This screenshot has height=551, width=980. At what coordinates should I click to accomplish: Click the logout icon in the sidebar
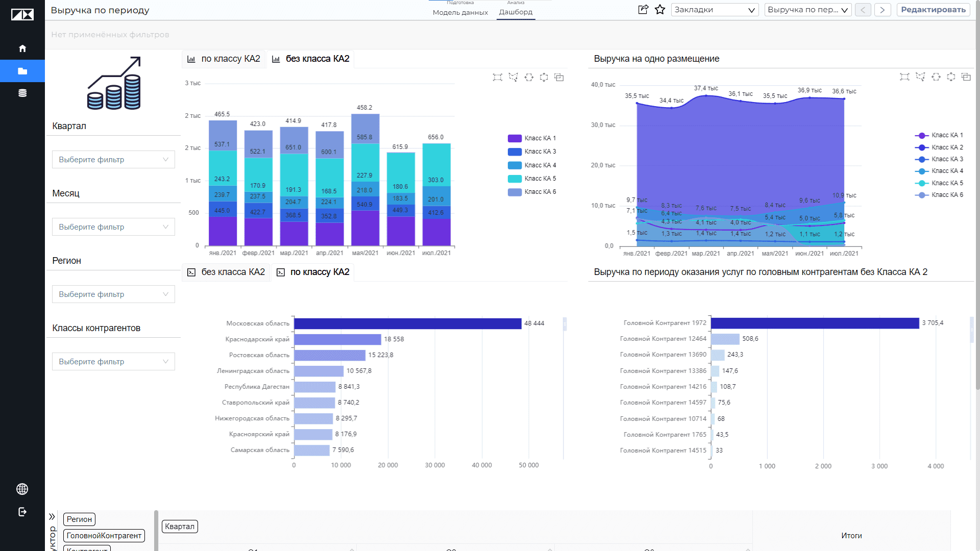point(22,512)
